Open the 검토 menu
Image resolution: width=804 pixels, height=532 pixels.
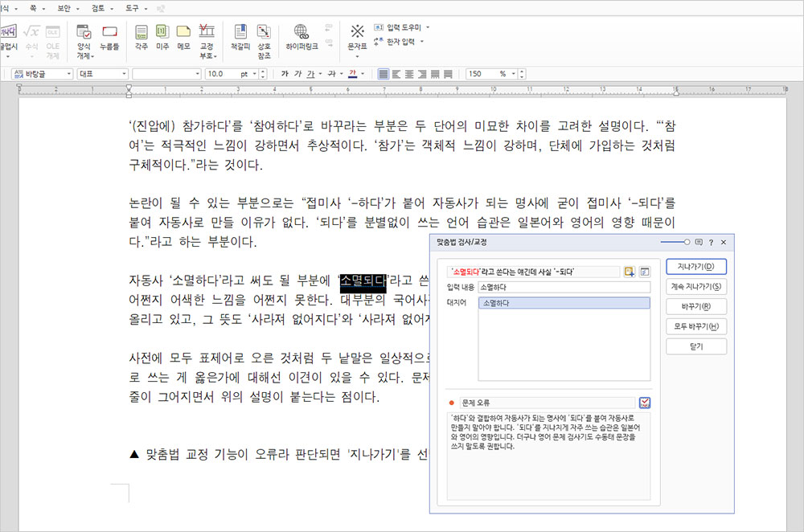(x=103, y=8)
